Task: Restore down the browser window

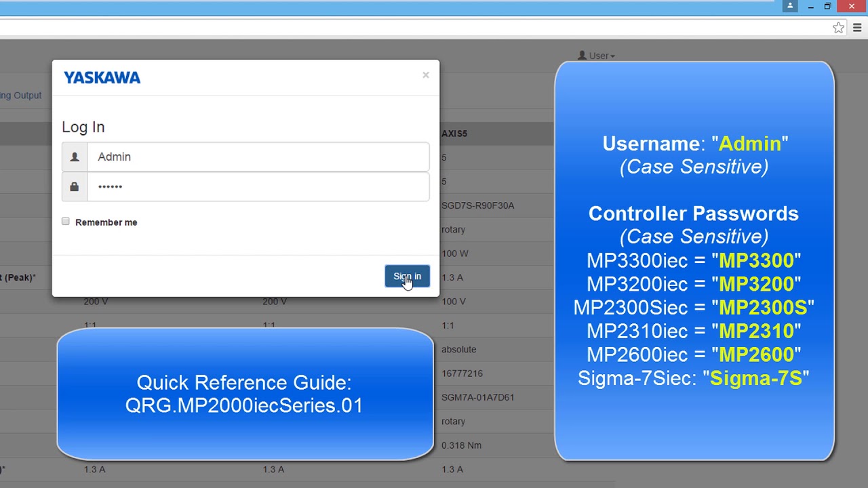Action: point(828,6)
